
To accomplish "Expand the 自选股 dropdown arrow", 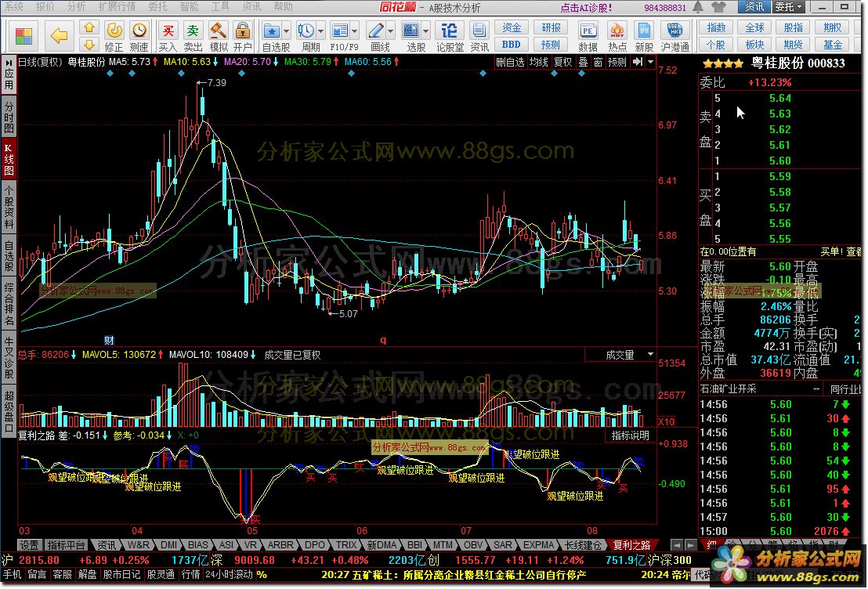I will (x=287, y=31).
